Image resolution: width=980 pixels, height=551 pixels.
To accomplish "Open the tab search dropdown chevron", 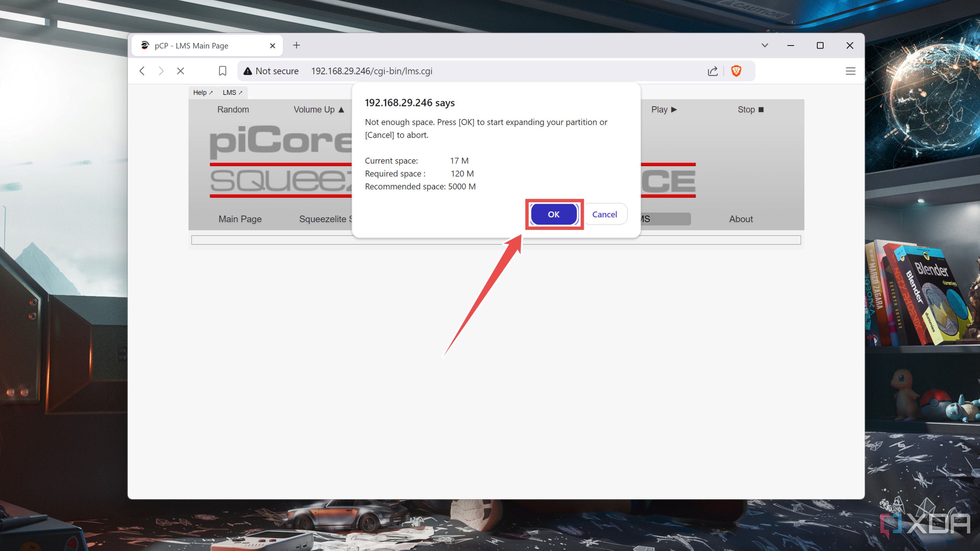I will [765, 45].
